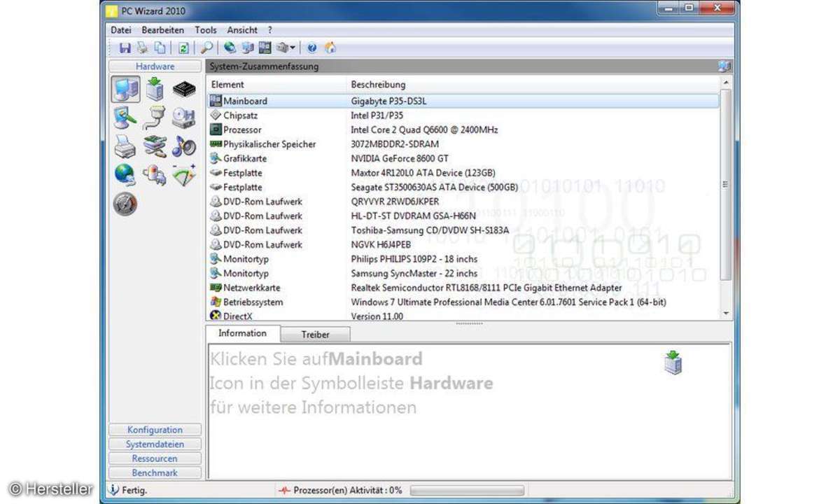
Task: Click the list scrollbar down arrow
Action: click(x=725, y=314)
